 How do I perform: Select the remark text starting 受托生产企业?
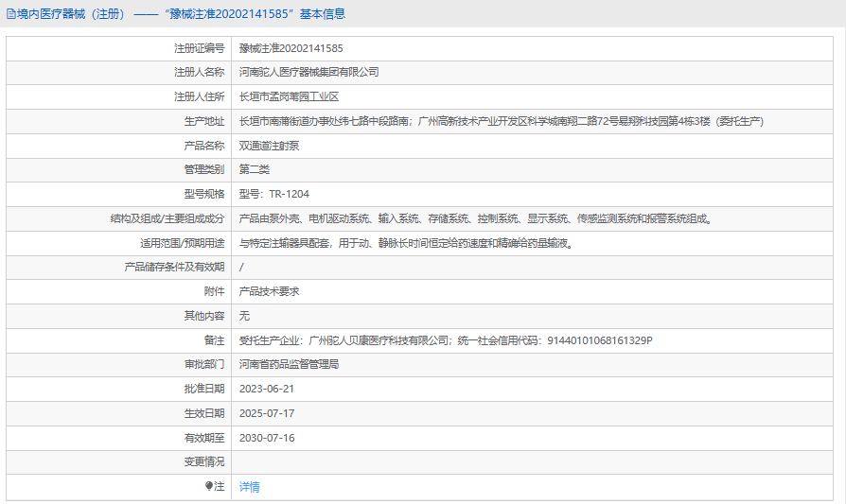click(x=446, y=340)
